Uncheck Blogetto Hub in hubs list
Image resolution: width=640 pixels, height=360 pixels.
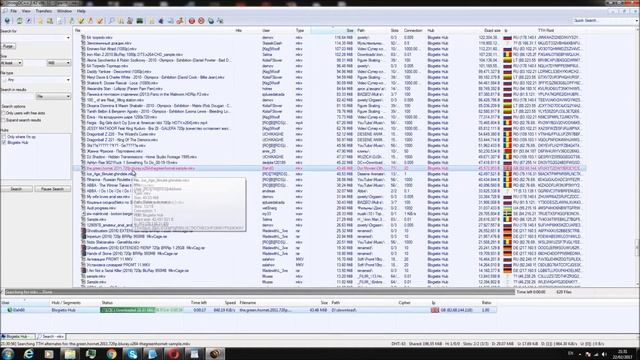click(x=4, y=142)
